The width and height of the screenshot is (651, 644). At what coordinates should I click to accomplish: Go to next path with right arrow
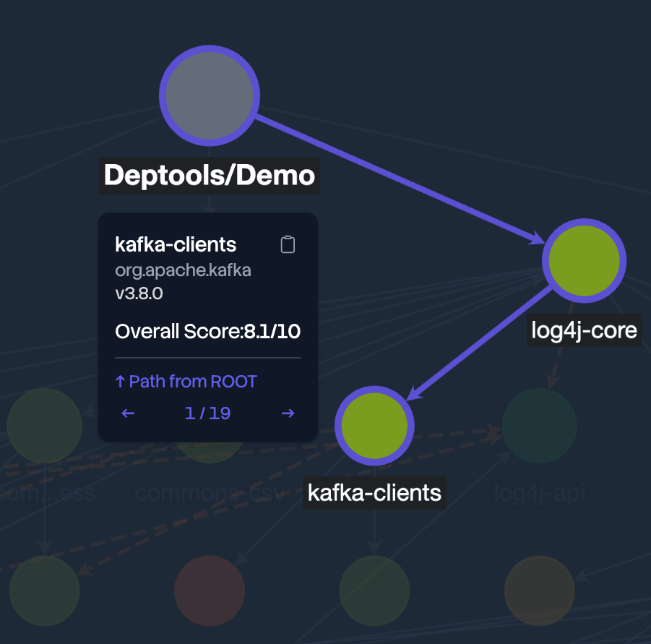tap(288, 413)
